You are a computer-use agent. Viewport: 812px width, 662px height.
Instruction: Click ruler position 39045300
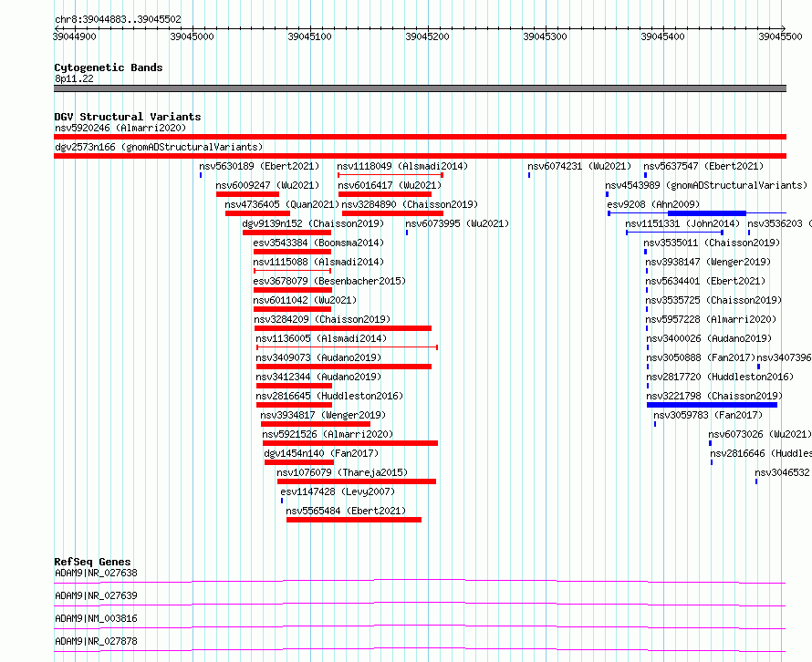click(546, 36)
